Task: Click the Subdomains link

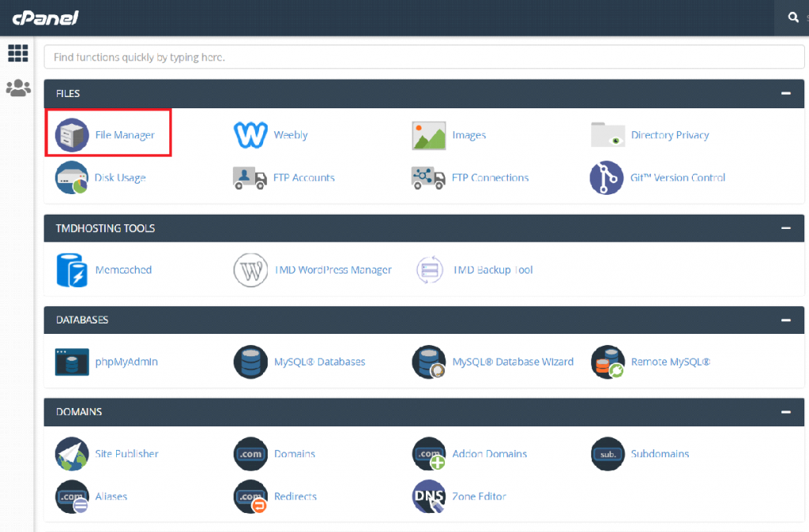Action: click(x=660, y=454)
